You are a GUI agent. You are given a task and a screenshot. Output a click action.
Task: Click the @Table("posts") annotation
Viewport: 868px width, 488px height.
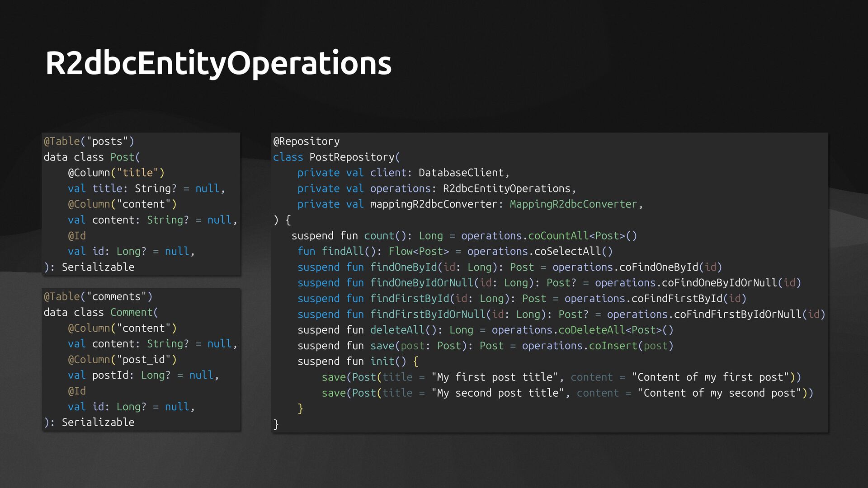pos(89,141)
